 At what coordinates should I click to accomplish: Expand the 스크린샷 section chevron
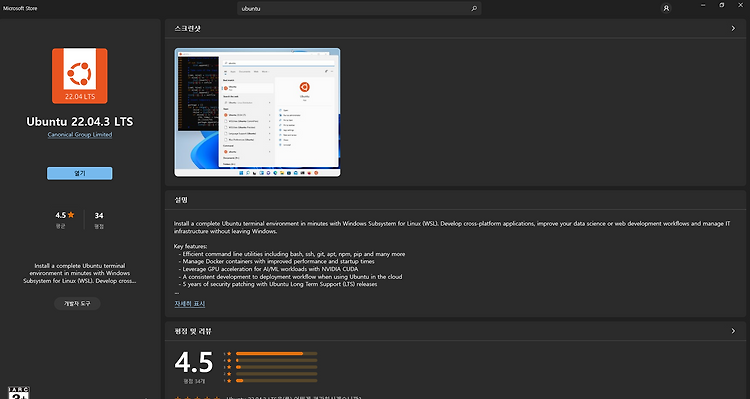(733, 29)
